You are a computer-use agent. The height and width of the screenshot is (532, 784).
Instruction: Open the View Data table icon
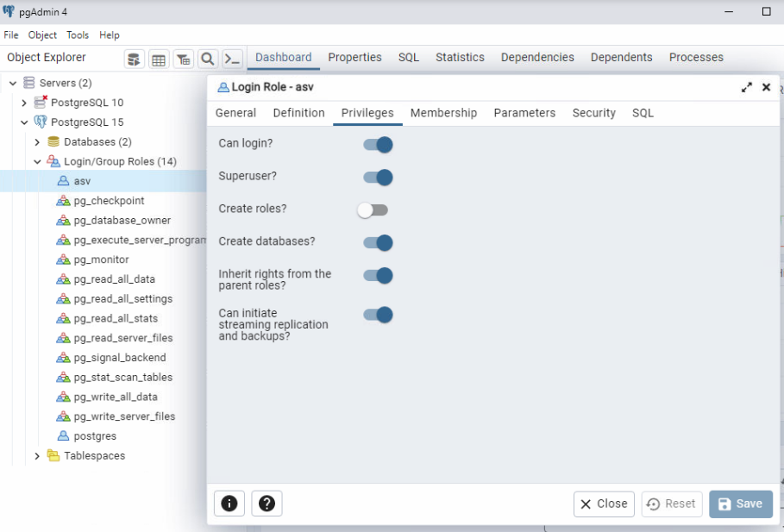point(159,59)
